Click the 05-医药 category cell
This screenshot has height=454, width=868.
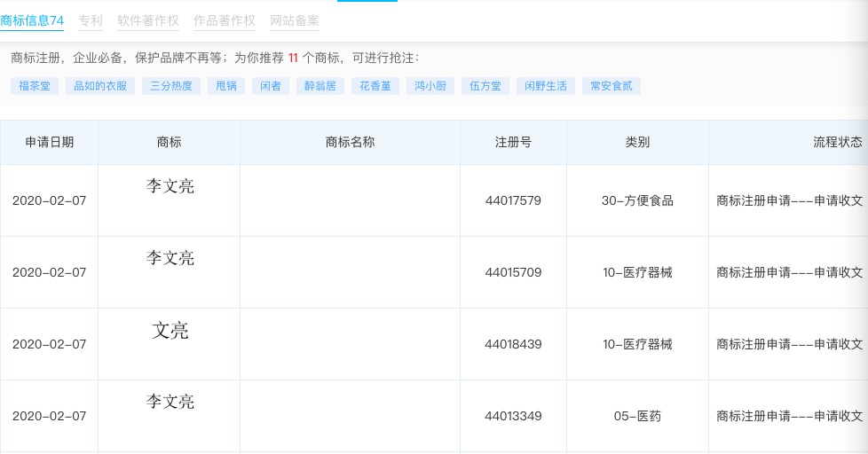[x=637, y=416]
